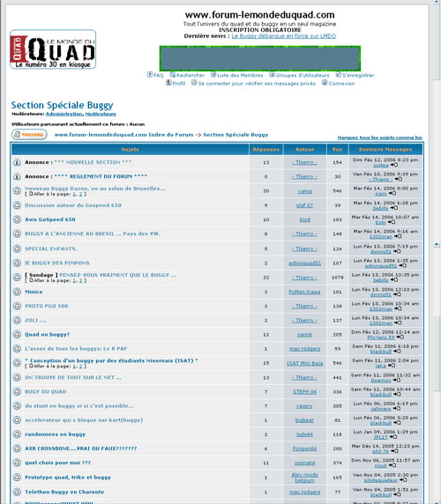This screenshot has height=504, width=441.
Task: Click the FAQ icon in the navigation bar
Action: click(150, 75)
